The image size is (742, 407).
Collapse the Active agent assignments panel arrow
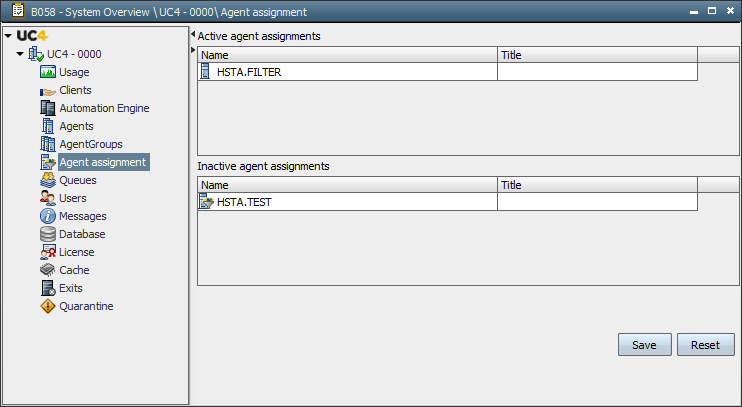(193, 35)
